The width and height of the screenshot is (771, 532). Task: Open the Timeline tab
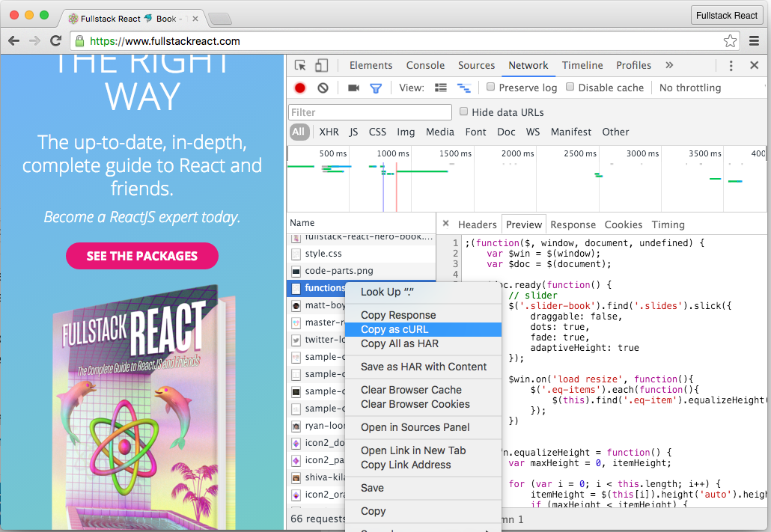pos(582,65)
